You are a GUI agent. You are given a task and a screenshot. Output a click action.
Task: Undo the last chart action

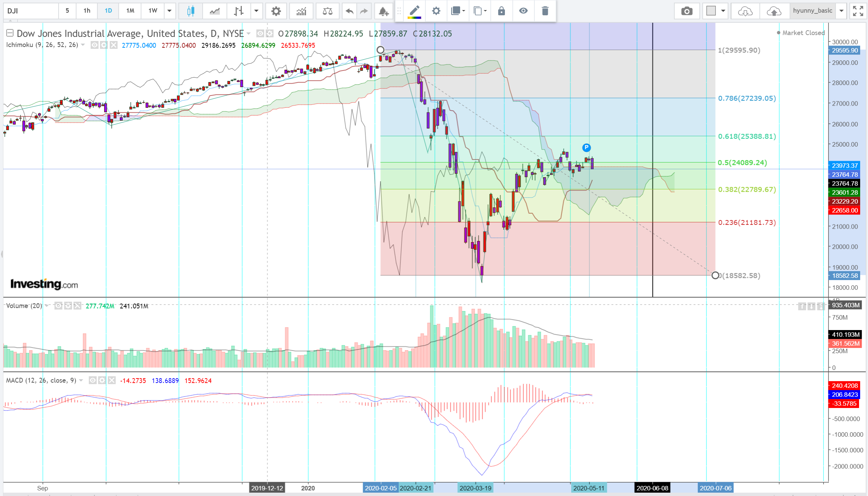(x=349, y=11)
